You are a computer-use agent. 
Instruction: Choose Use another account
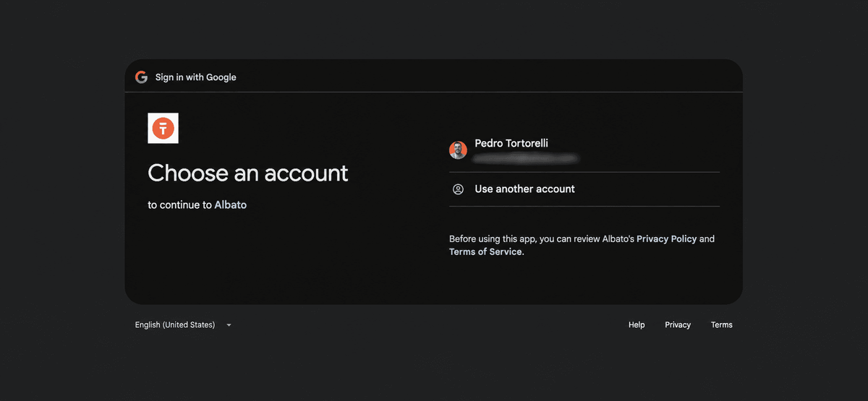(584, 189)
